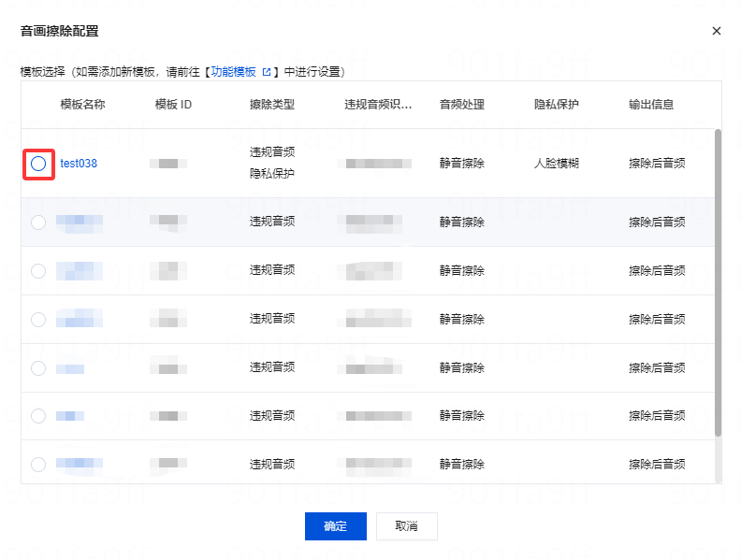The image size is (741, 560).
Task: Select the third template row's radio button
Action: coord(38,271)
